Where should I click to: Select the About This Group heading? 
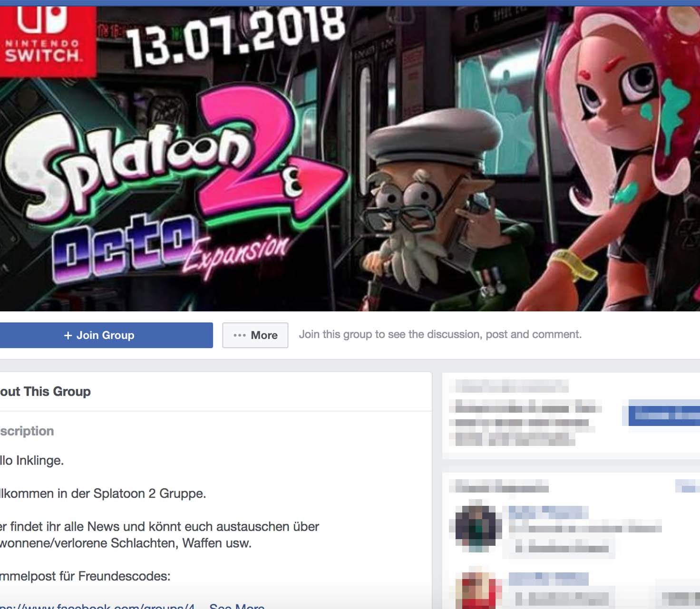(x=45, y=392)
